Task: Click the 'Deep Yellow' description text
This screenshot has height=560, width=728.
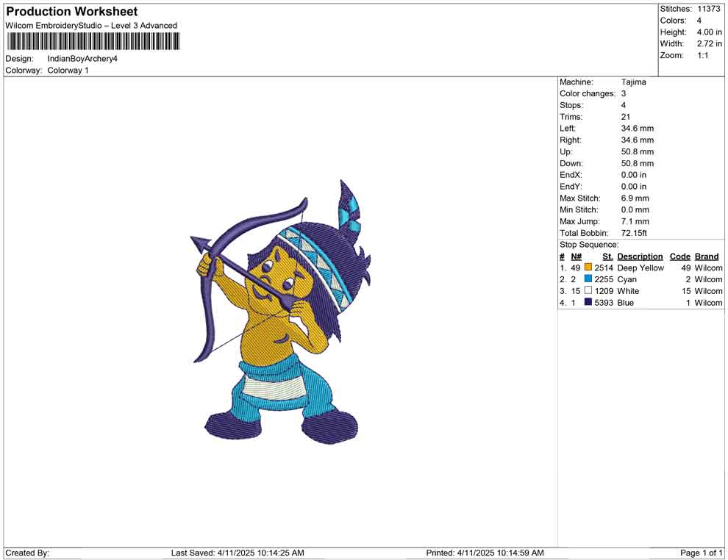Action: pyautogui.click(x=640, y=268)
